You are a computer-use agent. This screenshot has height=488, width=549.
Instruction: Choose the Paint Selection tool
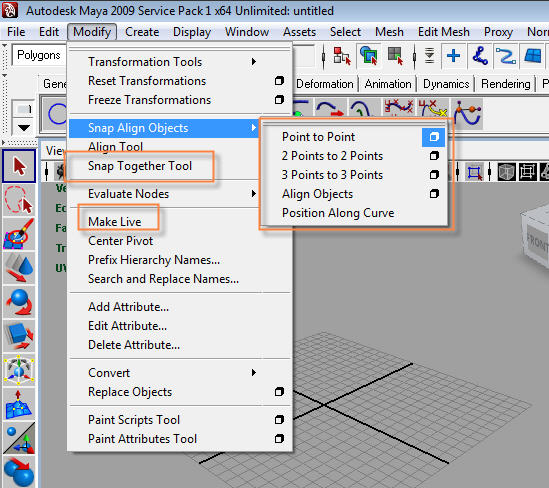click(19, 234)
